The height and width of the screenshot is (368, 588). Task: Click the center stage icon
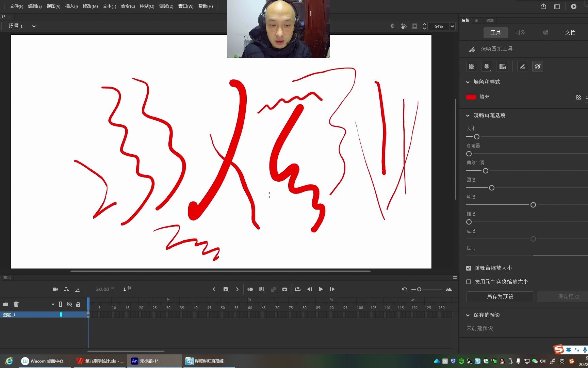click(393, 26)
